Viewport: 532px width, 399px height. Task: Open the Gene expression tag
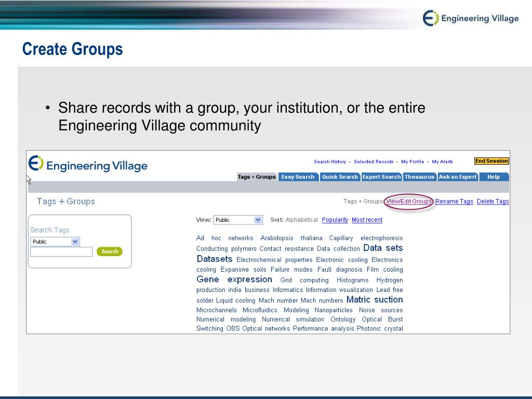point(234,280)
